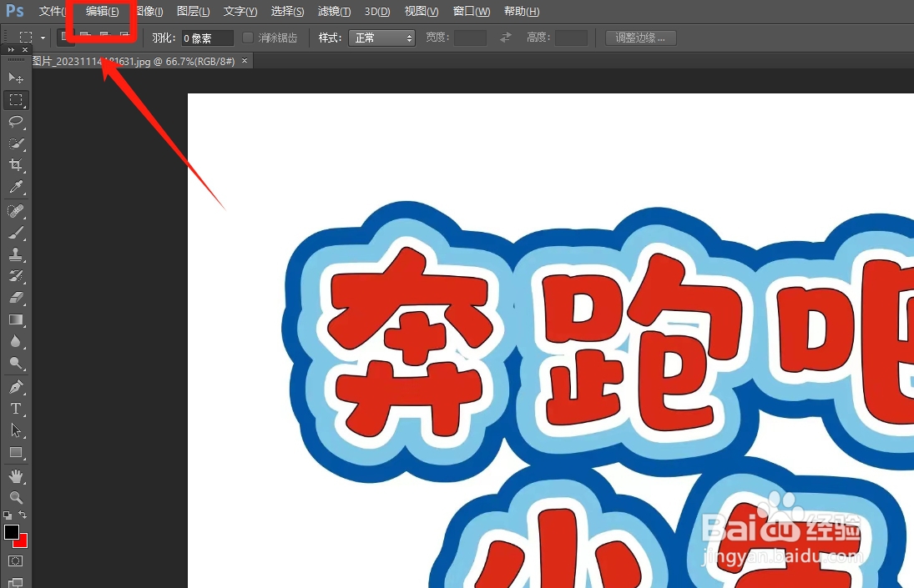Select the Hand tool

click(x=16, y=476)
